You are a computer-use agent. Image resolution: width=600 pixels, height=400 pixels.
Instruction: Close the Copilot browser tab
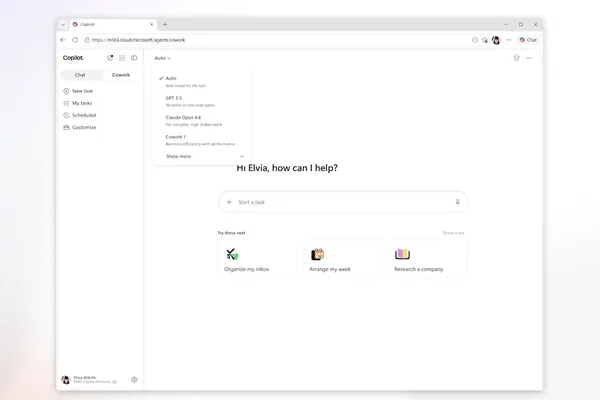click(152, 24)
